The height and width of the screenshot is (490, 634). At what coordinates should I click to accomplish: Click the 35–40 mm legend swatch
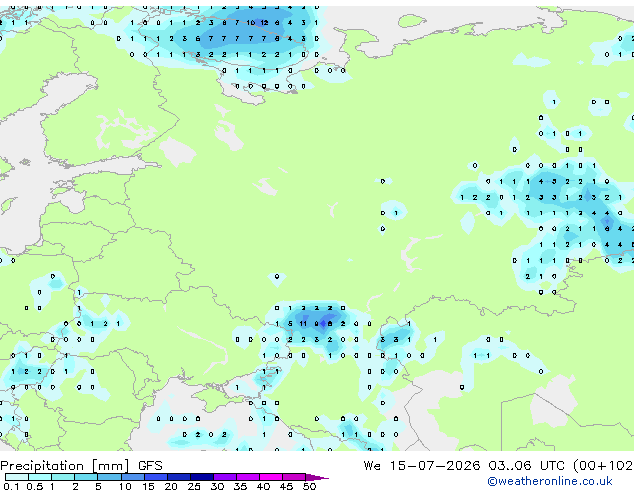point(247,477)
